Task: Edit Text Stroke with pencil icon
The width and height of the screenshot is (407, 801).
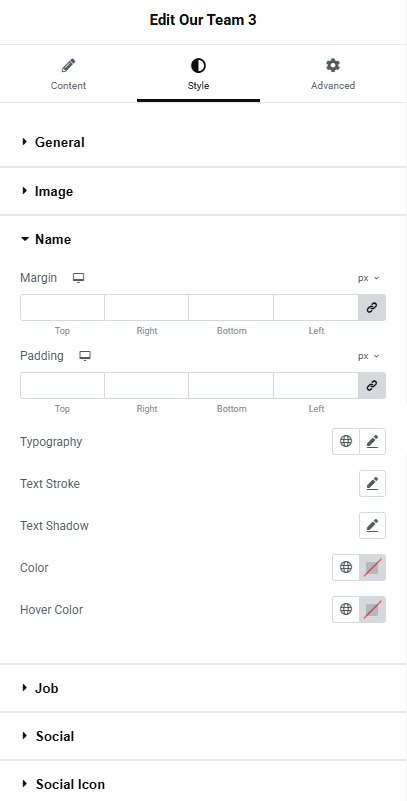Action: click(x=372, y=483)
